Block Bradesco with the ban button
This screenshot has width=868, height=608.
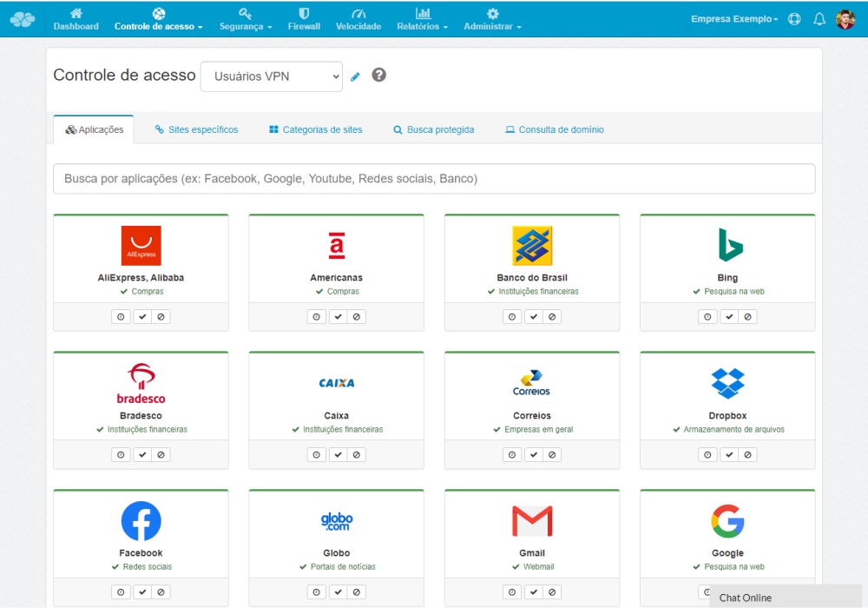click(161, 454)
